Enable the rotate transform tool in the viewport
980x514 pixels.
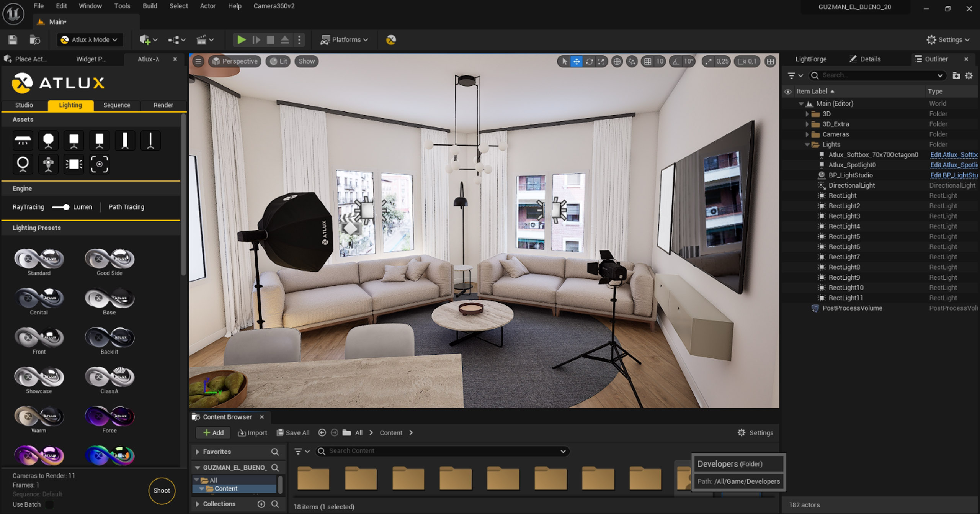tap(589, 61)
